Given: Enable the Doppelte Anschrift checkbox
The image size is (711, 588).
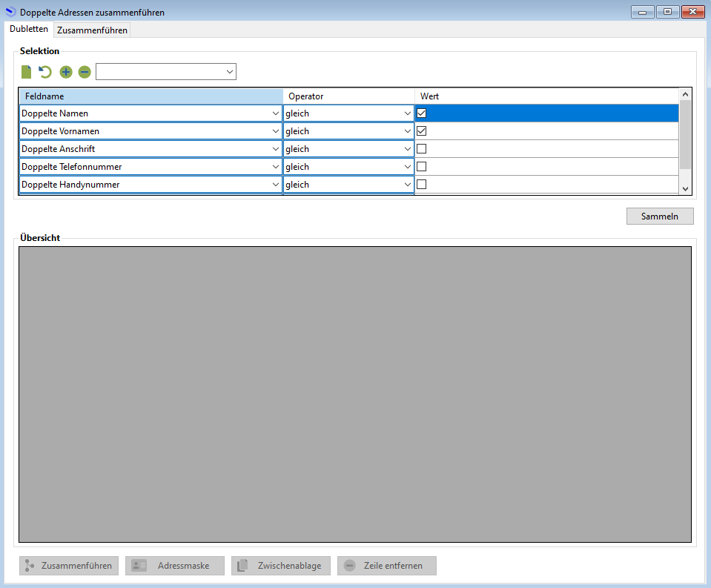Looking at the screenshot, I should [x=421, y=149].
